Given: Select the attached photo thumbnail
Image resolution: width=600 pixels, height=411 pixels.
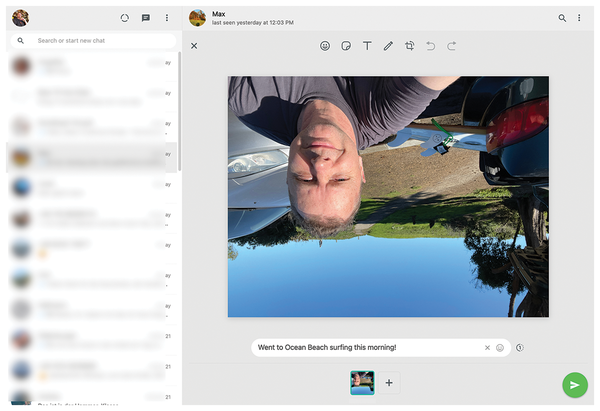Looking at the screenshot, I should coord(362,383).
